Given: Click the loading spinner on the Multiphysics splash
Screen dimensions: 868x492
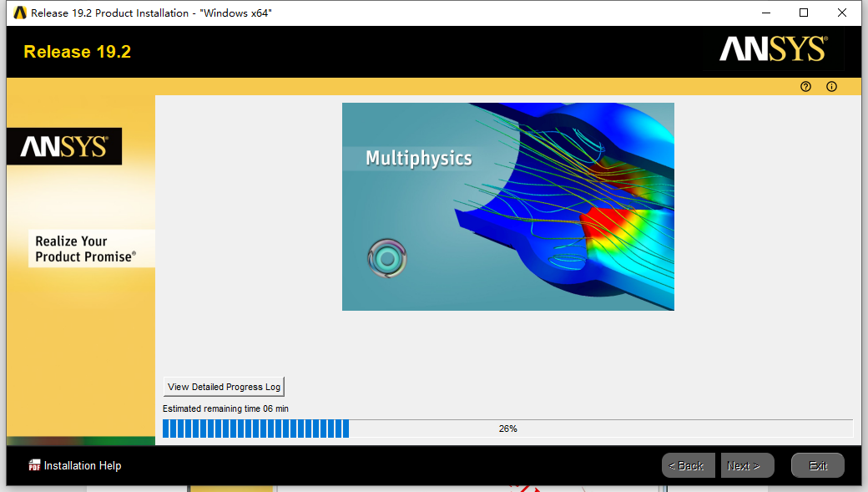Looking at the screenshot, I should [x=386, y=259].
